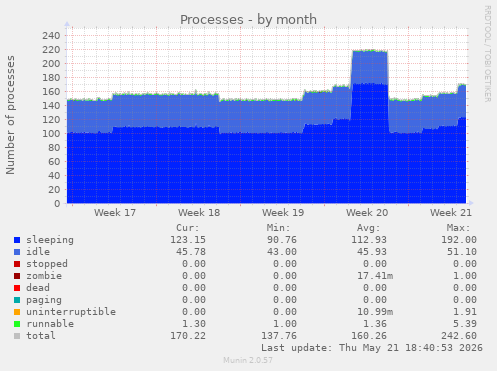Click total maximum value 242.60

[x=459, y=336]
